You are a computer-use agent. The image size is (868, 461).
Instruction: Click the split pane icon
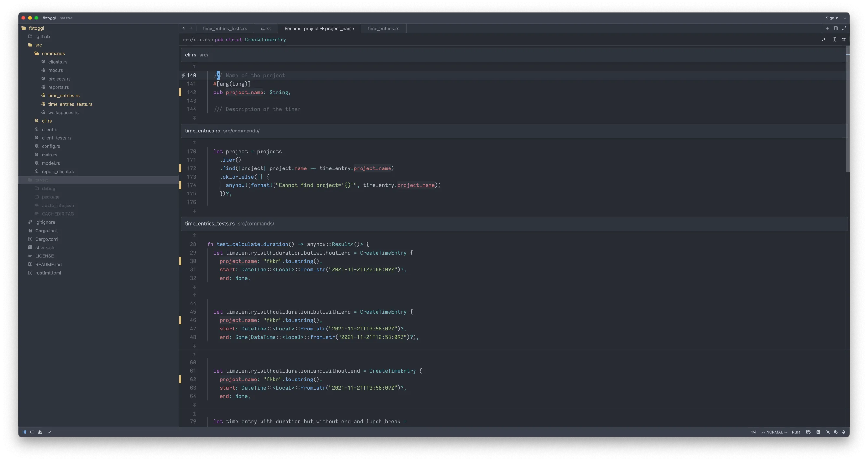pyautogui.click(x=836, y=28)
